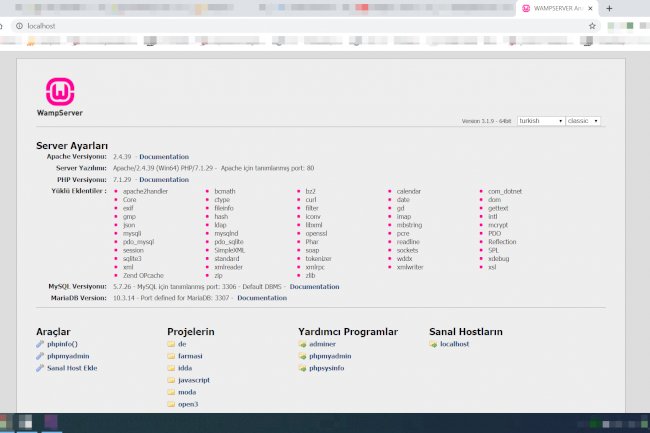Click the Version 3.1.9 - 64bit text
The height and width of the screenshot is (433, 650).
click(x=486, y=121)
